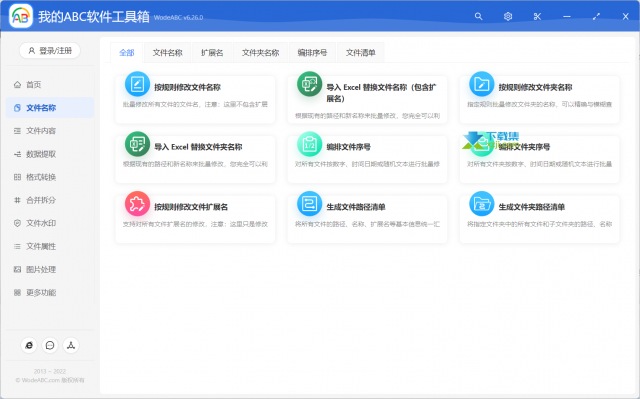Open the 生成文件路径清单 card title
Screen dimensions: 640x399
point(356,207)
